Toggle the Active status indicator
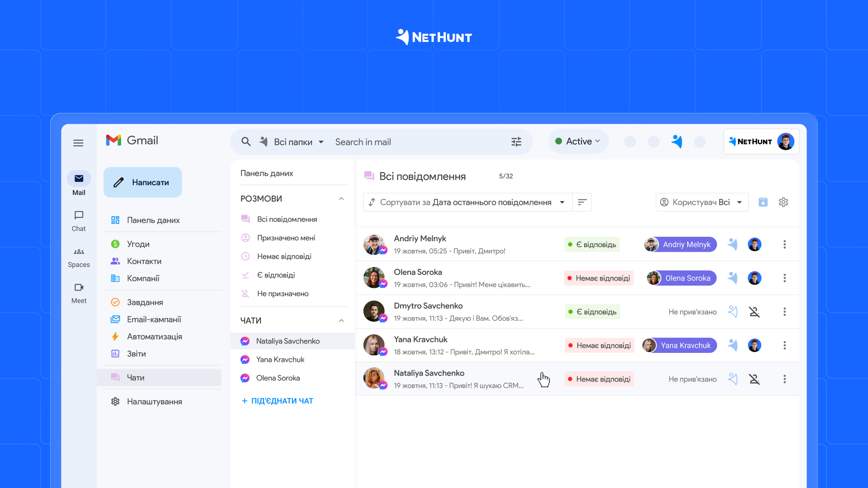The height and width of the screenshot is (488, 868). click(578, 141)
